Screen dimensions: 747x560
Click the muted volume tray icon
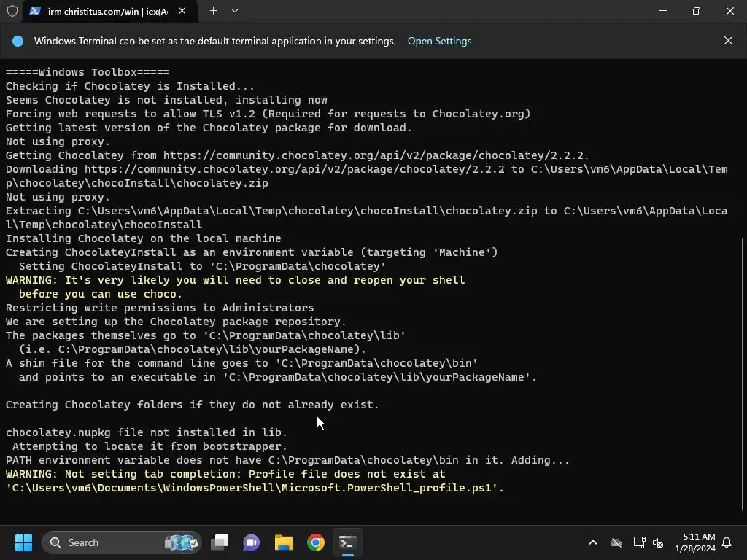coord(658,542)
